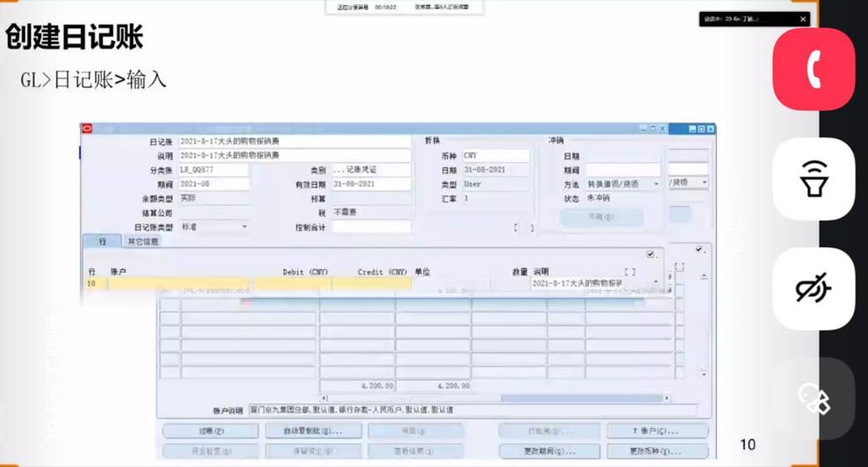The image size is (868, 467).
Task: Switch to the 其它信息 tab
Action: click(142, 241)
